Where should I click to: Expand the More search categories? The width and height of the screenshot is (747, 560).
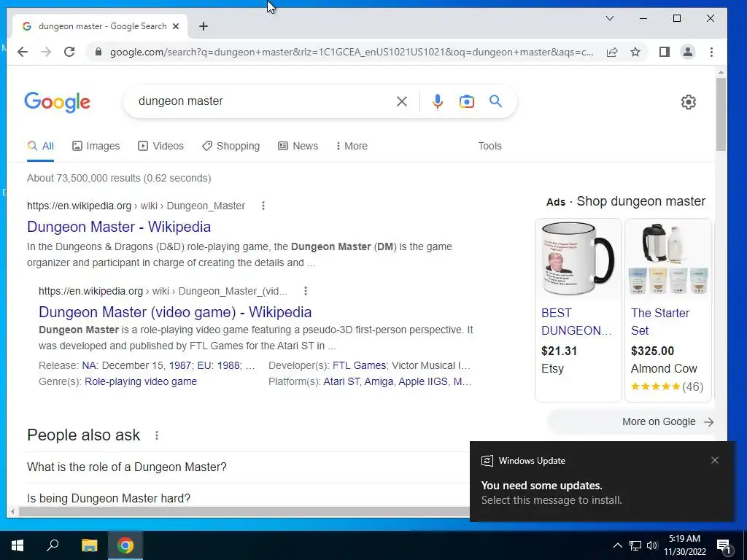(352, 146)
